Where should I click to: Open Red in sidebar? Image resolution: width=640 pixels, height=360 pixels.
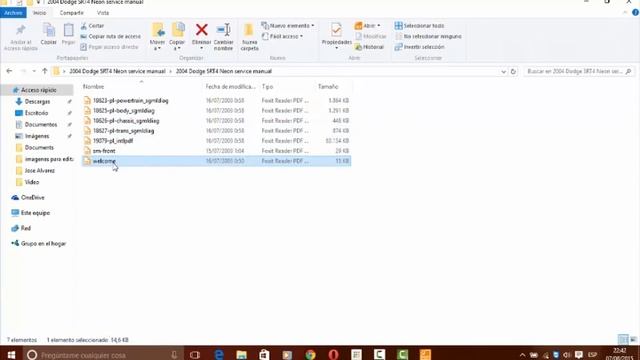[25, 228]
